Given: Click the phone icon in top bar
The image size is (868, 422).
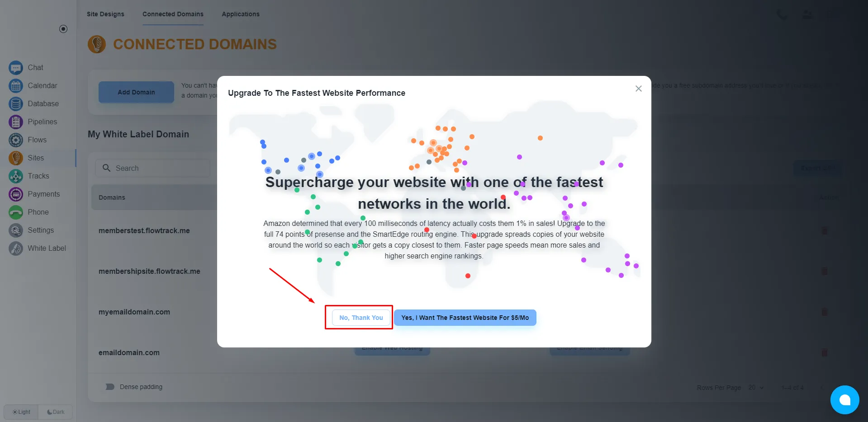Looking at the screenshot, I should pyautogui.click(x=782, y=15).
